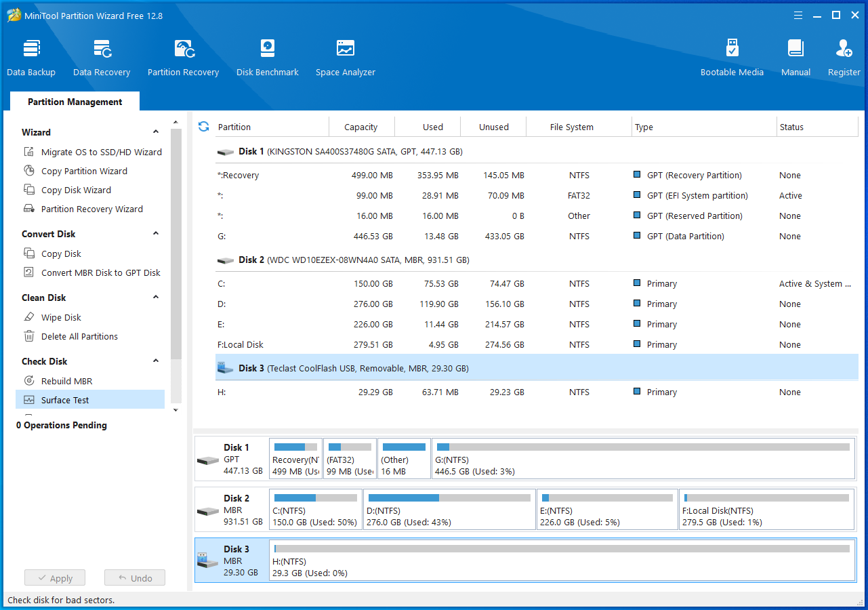Screen dimensions: 868x610
Task: Click F:Local Disk(NTFS) block in map
Action: (766, 509)
